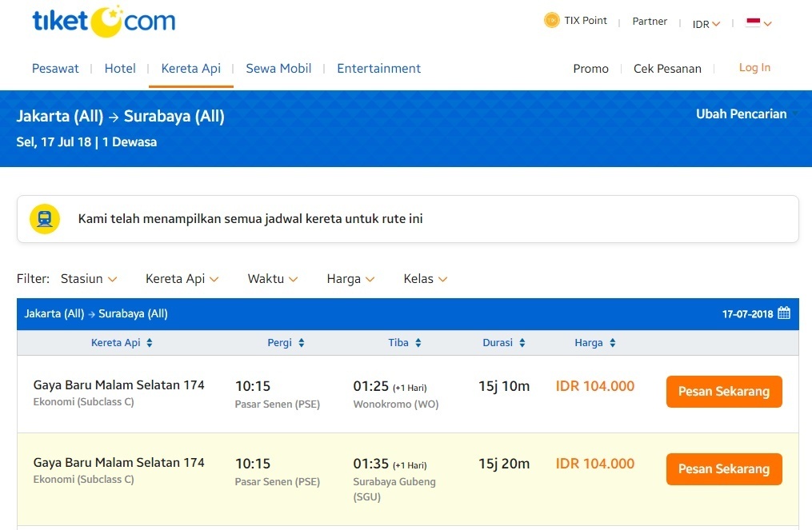The image size is (812, 530).
Task: Sort results by Tiba arrival time
Action: (418, 343)
